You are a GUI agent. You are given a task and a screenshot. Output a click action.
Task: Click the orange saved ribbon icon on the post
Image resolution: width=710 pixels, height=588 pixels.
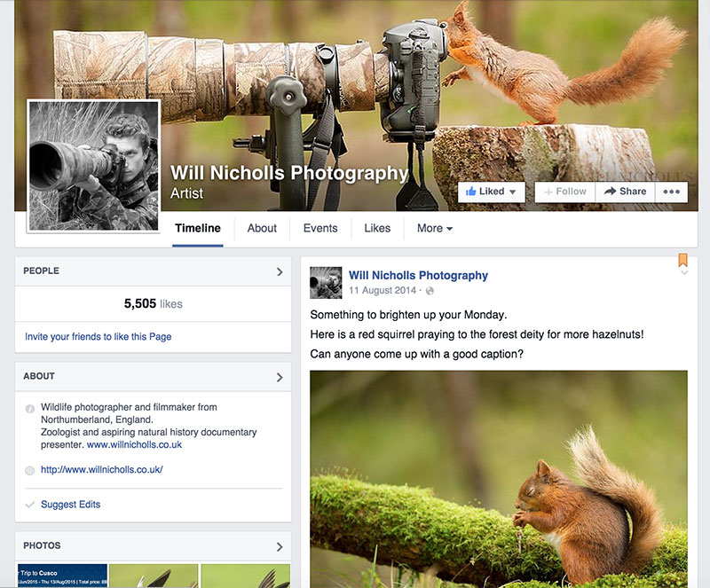[x=682, y=260]
